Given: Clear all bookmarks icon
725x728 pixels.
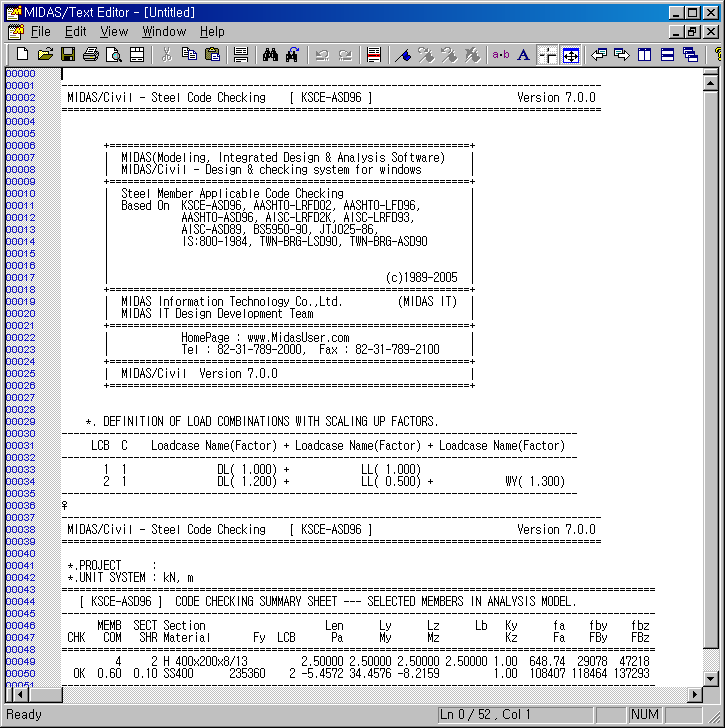Looking at the screenshot, I should (472, 55).
